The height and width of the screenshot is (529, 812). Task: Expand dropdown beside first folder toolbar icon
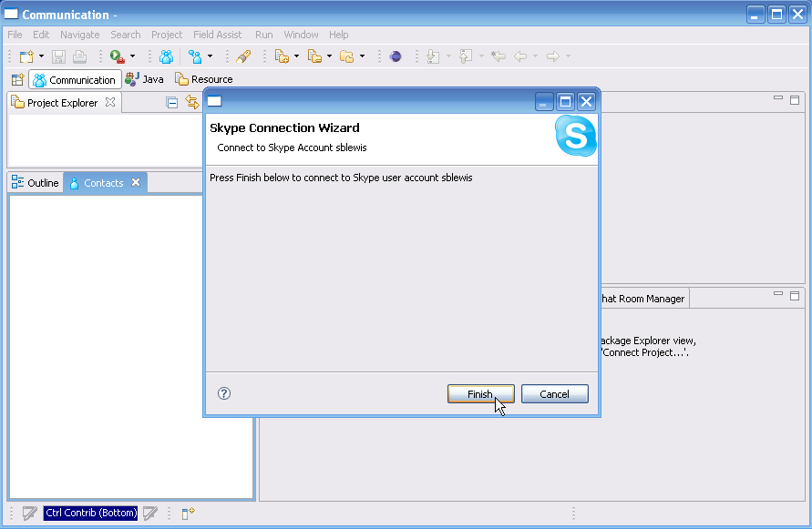pos(297,56)
